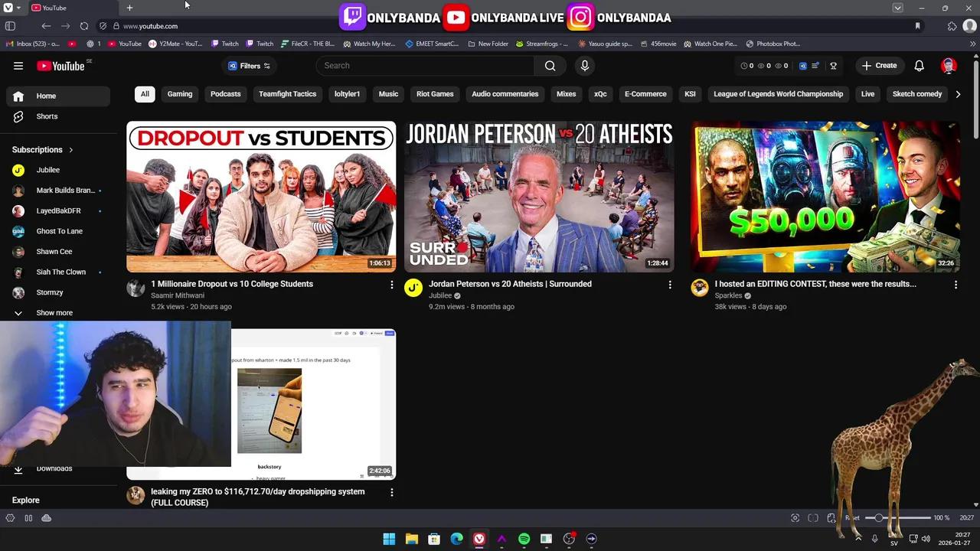Open the three-dot menu on the Dropout vs Students video
The image size is (980, 551).
[391, 284]
